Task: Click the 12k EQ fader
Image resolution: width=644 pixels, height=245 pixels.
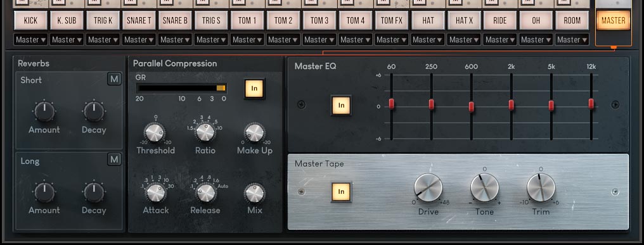Action: pyautogui.click(x=591, y=104)
